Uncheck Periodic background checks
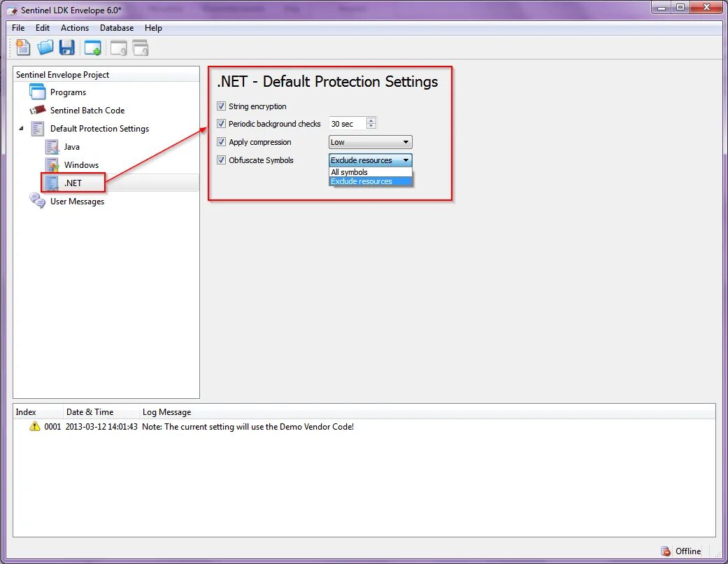The image size is (728, 564). 221,124
